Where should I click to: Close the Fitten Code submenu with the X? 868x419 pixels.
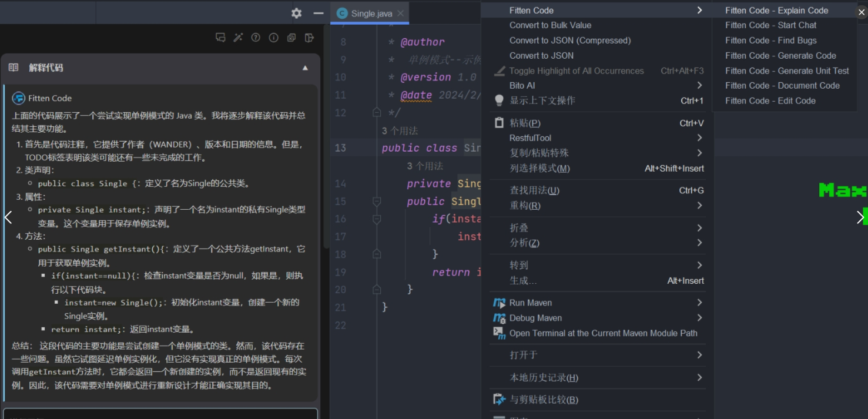[860, 12]
